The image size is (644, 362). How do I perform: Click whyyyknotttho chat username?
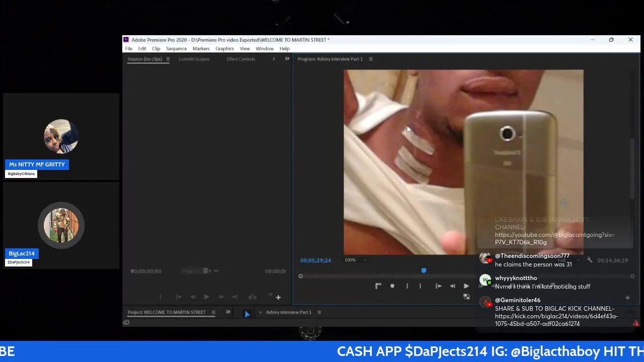coord(516,278)
